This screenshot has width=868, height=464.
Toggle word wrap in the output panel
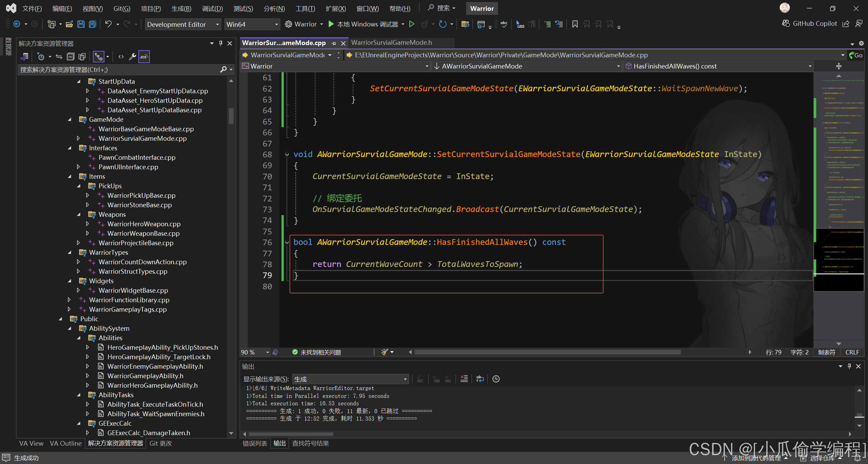[480, 379]
